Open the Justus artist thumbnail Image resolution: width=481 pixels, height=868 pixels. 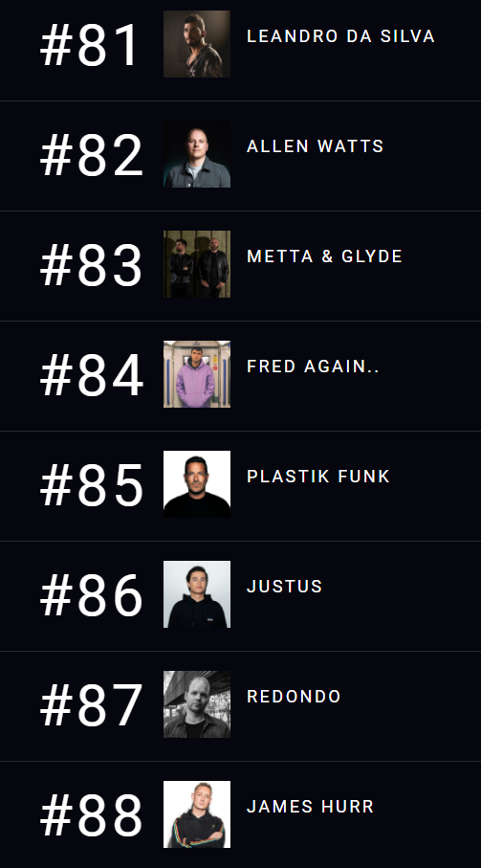coord(197,594)
